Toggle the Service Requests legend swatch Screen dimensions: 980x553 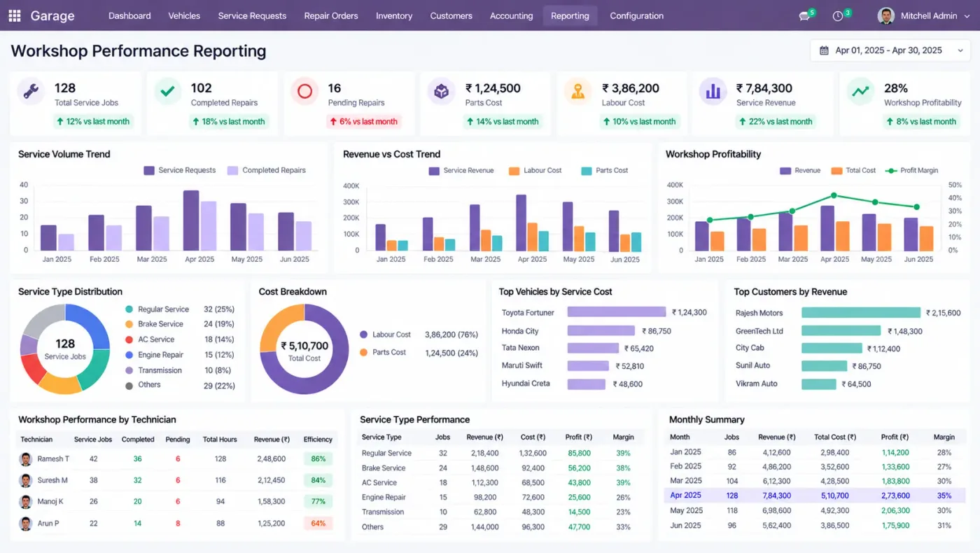coord(149,170)
